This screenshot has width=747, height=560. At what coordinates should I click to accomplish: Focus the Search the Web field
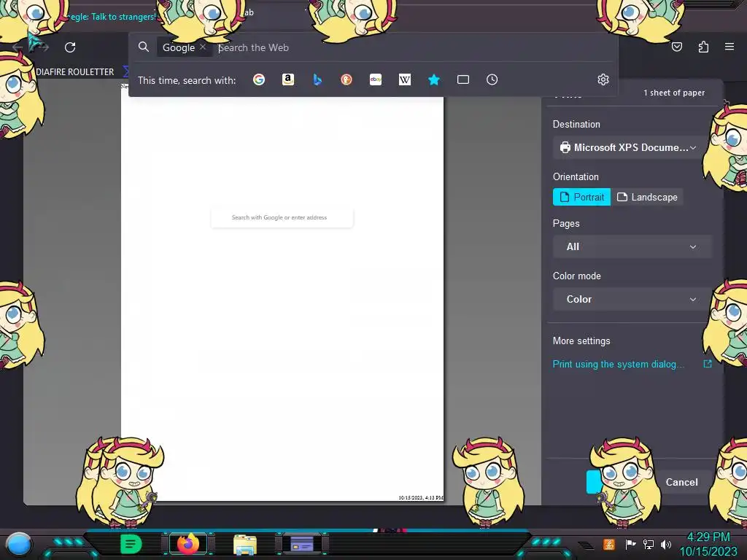pos(414,47)
